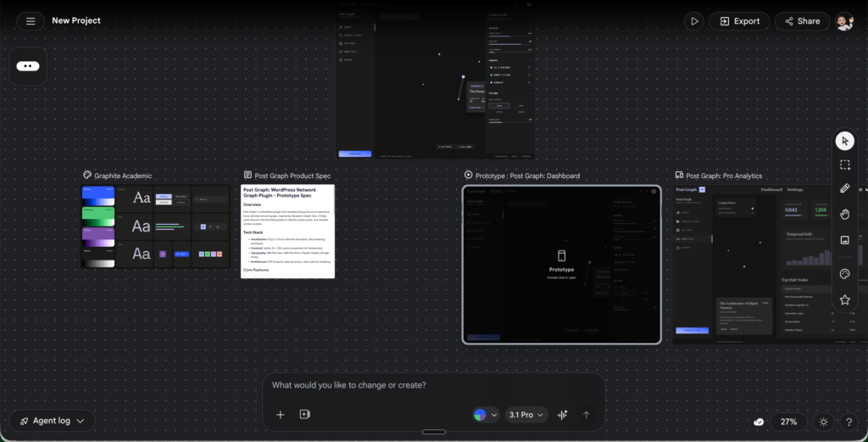Open the palette theme tool
Screen dimensions: 868x442
tap(844, 274)
